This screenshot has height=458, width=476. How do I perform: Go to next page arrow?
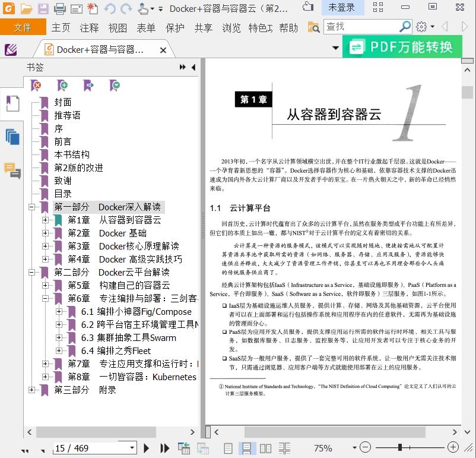point(147,448)
